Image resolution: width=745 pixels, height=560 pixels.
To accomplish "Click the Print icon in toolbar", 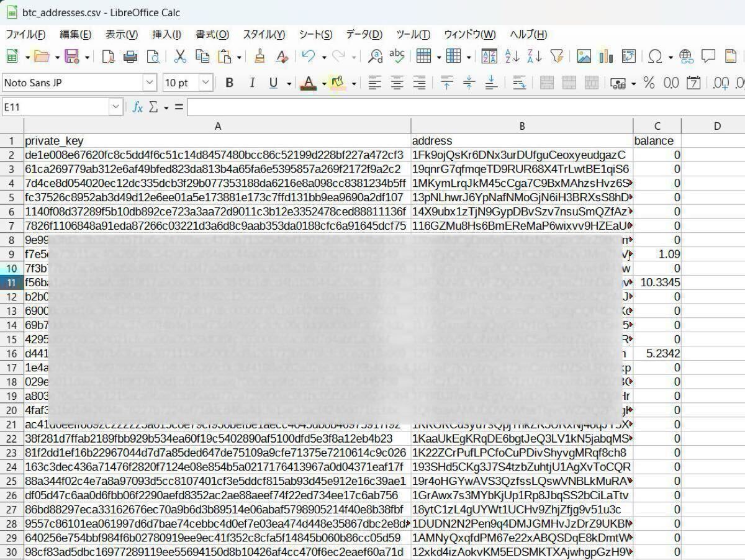I will 130,57.
